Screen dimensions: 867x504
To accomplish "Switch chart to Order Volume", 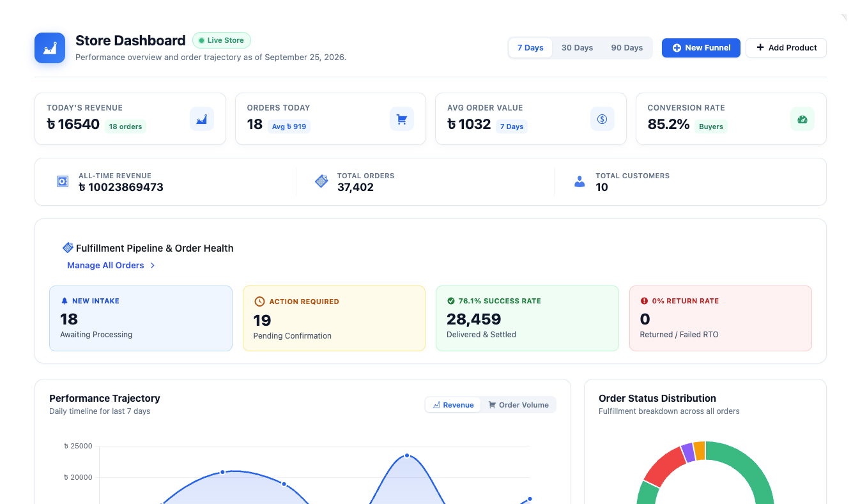I will 518,405.
